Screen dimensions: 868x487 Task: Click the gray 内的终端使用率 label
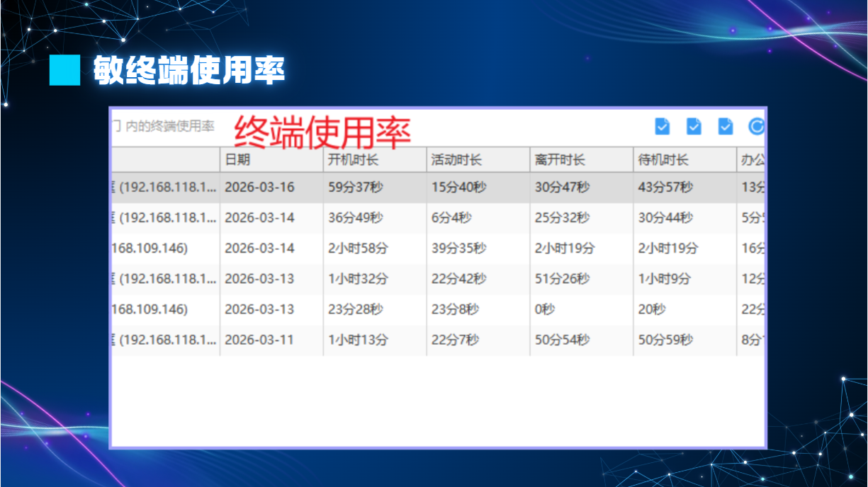169,127
